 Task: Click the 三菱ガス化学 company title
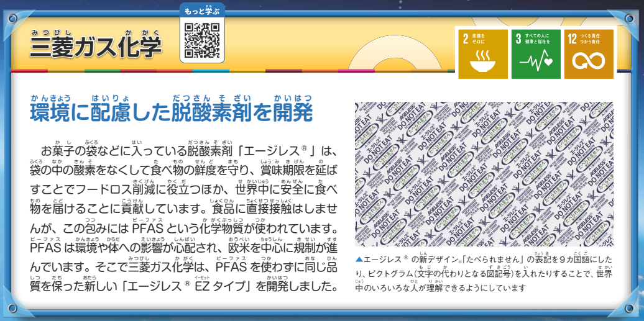tap(95, 48)
